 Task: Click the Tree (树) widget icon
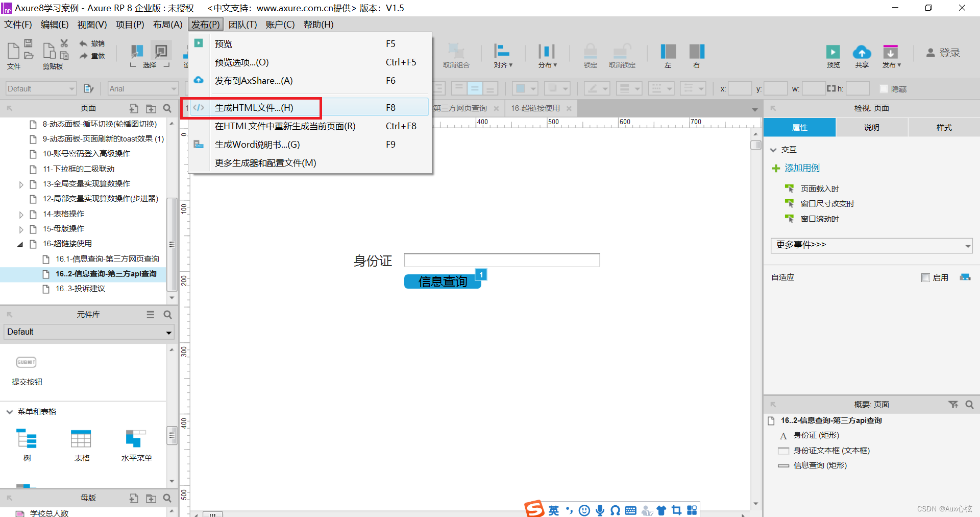[27, 439]
